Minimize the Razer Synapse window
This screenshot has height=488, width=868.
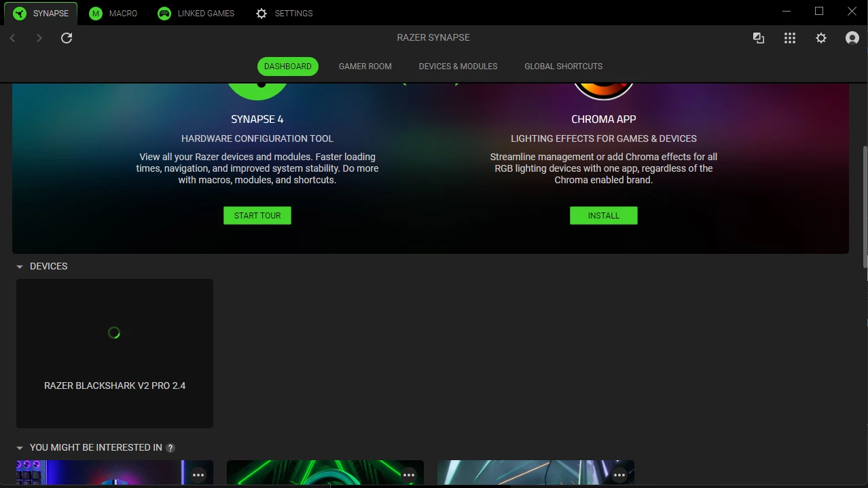786,12
